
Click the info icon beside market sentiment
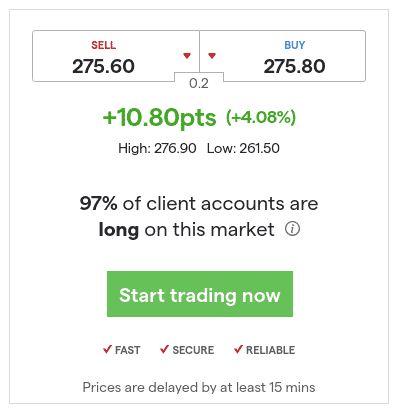[292, 229]
